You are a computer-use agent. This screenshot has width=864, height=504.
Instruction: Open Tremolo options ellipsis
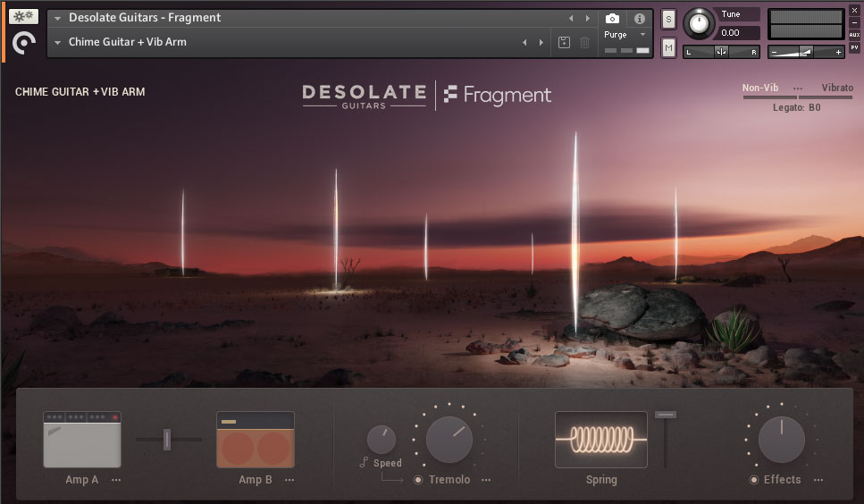(485, 480)
